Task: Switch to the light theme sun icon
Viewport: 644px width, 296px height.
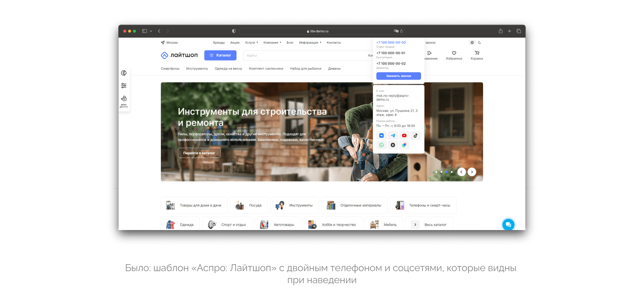Action: click(x=472, y=42)
